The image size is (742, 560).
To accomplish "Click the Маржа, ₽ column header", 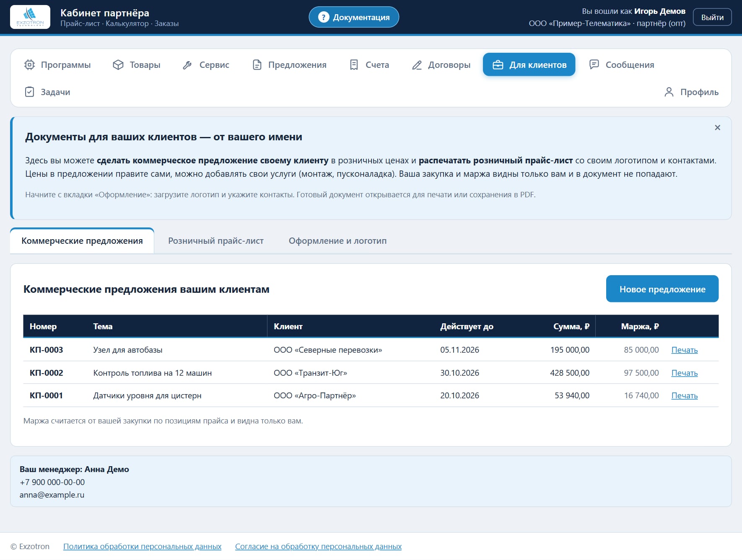I will coord(640,326).
